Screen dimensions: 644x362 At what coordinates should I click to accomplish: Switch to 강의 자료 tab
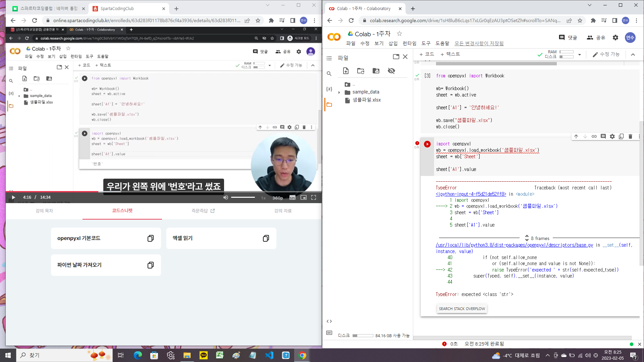click(x=283, y=211)
